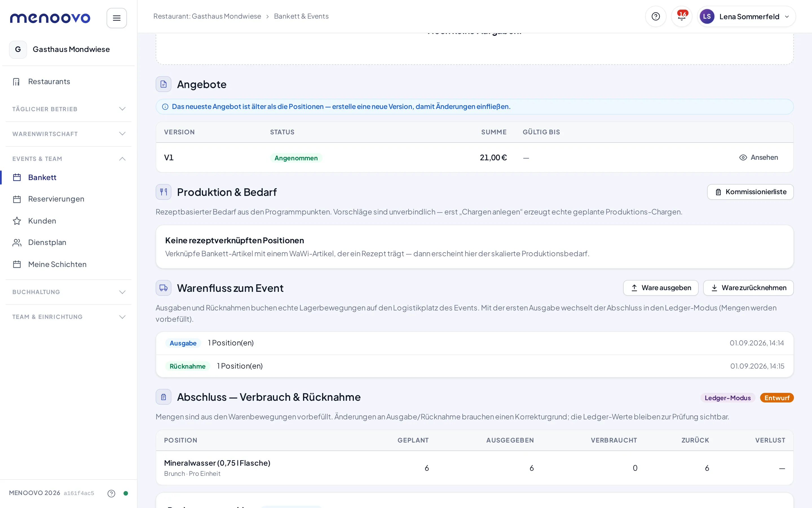Click the LS user avatar
This screenshot has width=812, height=508.
(707, 16)
